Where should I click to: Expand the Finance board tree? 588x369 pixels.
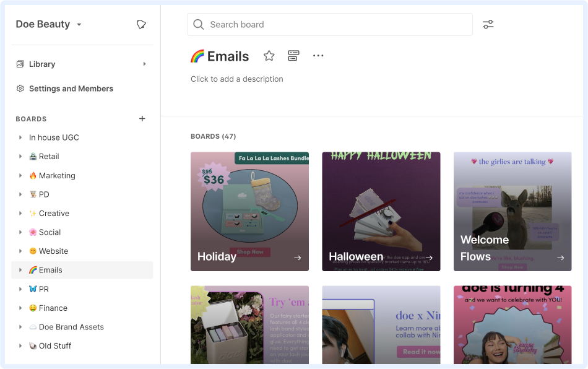20,308
